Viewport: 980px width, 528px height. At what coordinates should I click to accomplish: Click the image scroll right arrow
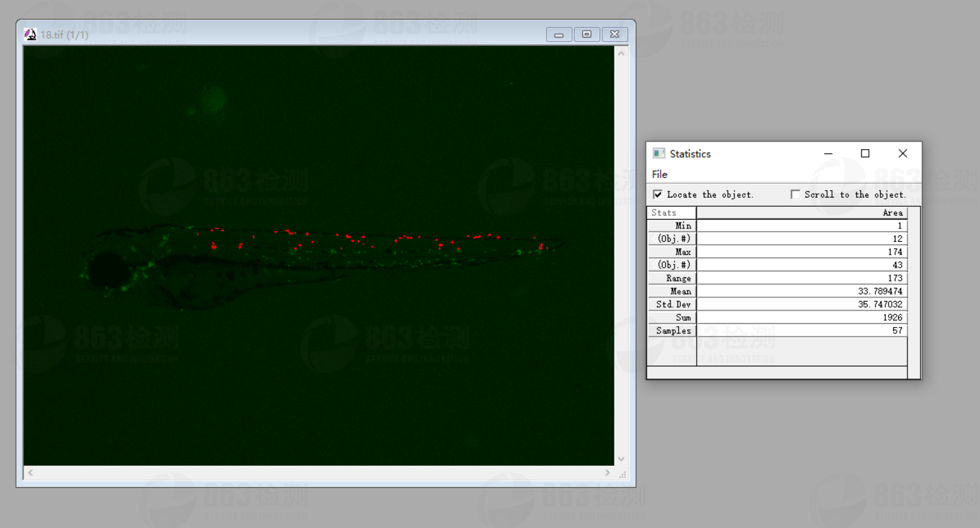coord(607,472)
